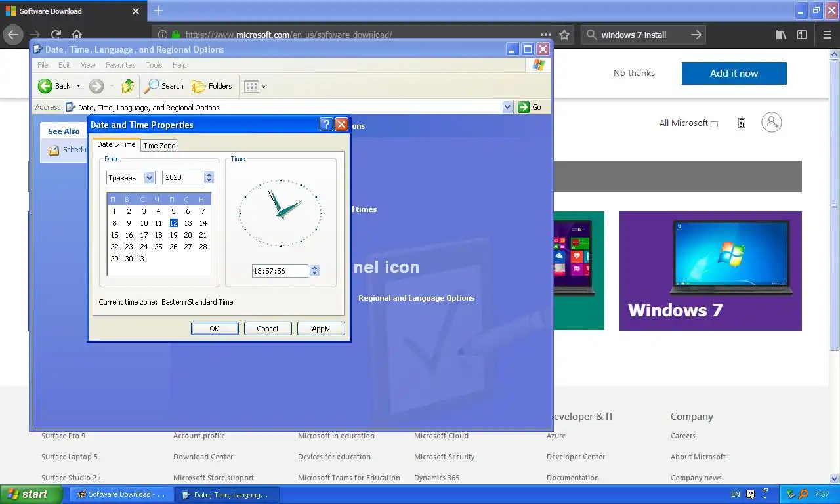
Task: Click the time field 13:57:56
Action: [280, 270]
